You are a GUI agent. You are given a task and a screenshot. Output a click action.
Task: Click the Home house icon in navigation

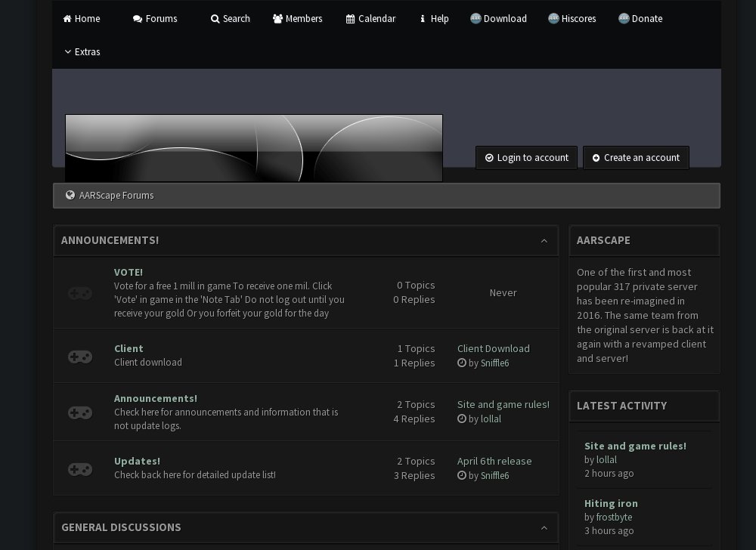pyautogui.click(x=67, y=19)
